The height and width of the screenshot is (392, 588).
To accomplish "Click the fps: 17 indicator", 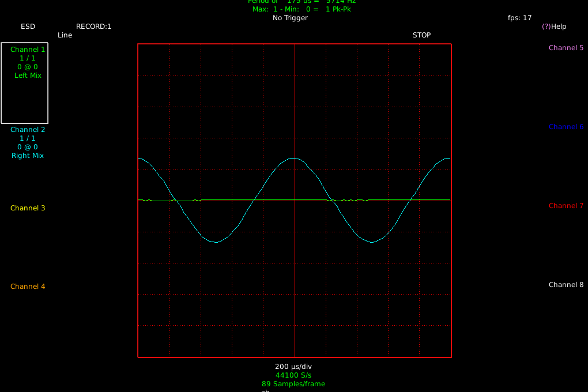I will 519,18.
